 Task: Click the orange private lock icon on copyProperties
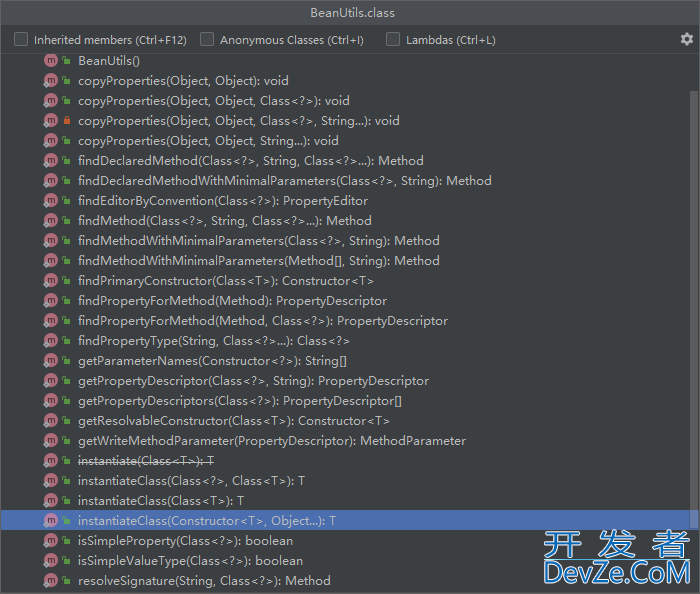67,120
